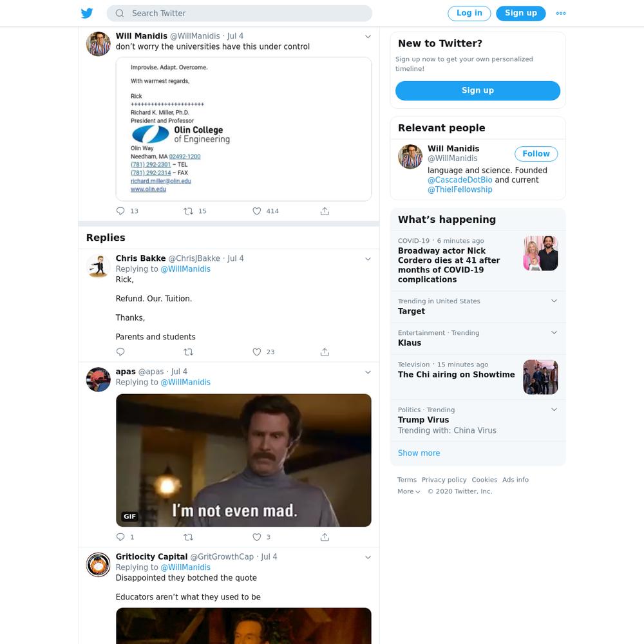This screenshot has height=644, width=644.
Task: Open the Terms footer link
Action: click(x=406, y=480)
